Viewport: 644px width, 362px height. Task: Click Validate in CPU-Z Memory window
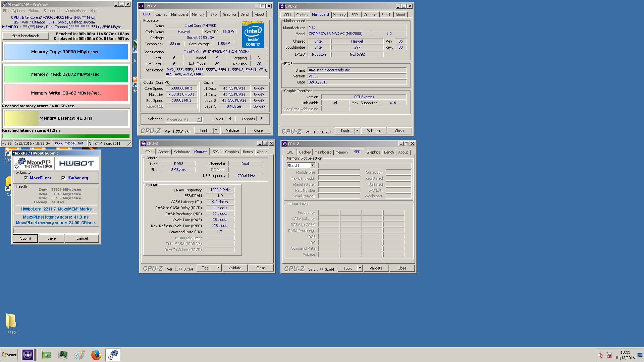coord(235,268)
